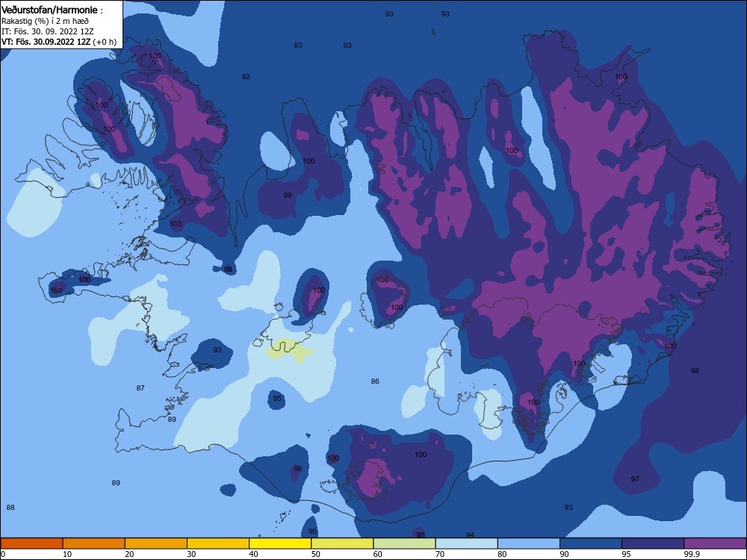Click the '87' humidity value on the map
747x560 pixels.
pyautogui.click(x=140, y=388)
